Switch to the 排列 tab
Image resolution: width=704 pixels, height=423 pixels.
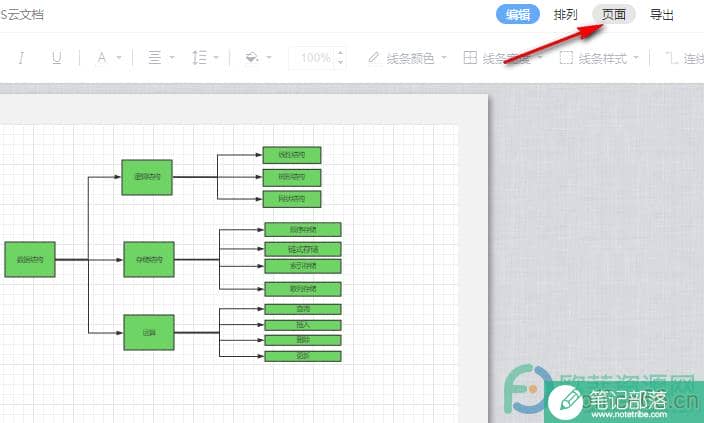[565, 15]
